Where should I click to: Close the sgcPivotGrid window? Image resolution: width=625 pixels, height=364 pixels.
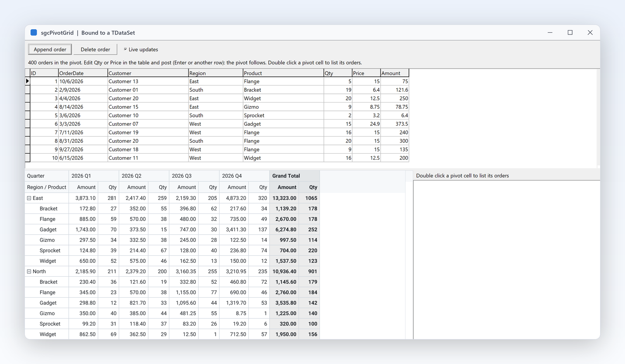pyautogui.click(x=590, y=33)
